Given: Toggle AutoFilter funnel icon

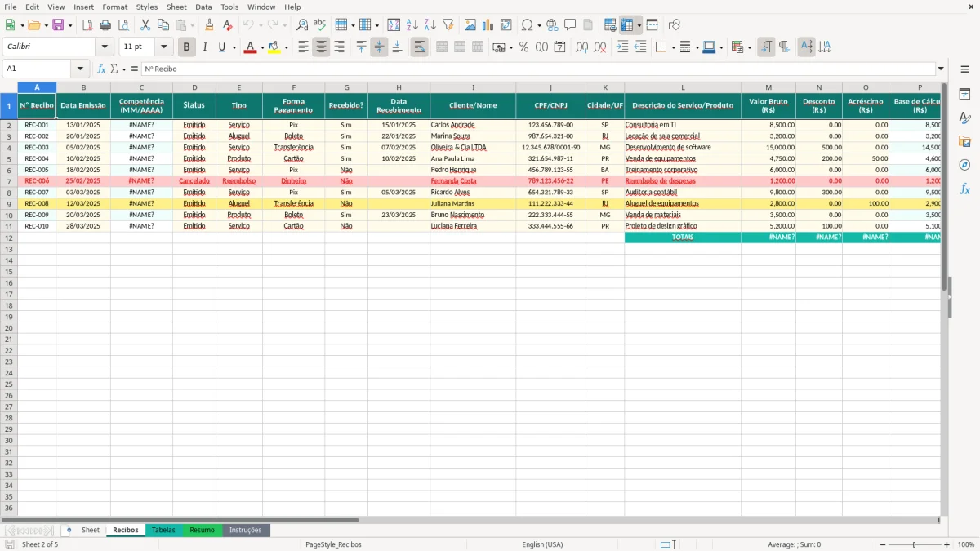Looking at the screenshot, I should 448,25.
